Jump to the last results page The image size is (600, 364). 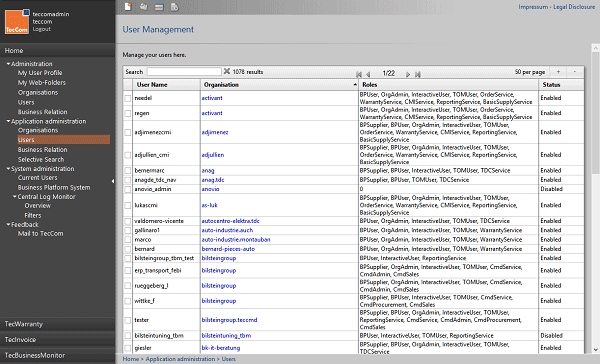coord(417,74)
